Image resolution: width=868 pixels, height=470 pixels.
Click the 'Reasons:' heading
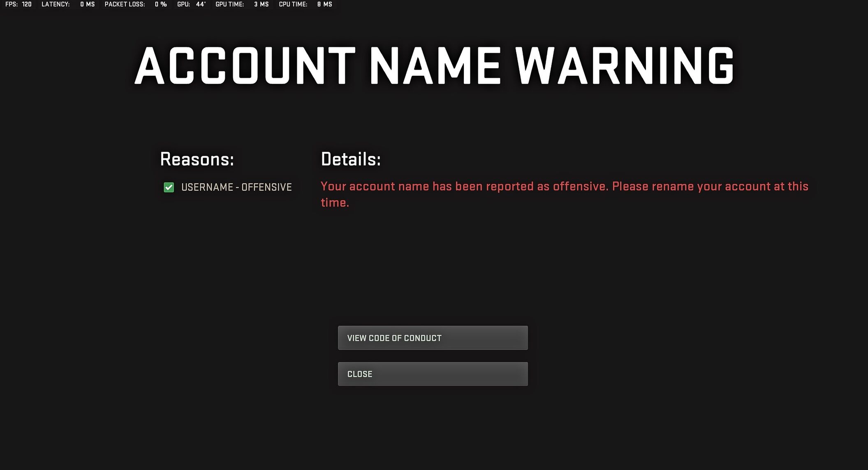click(x=197, y=159)
